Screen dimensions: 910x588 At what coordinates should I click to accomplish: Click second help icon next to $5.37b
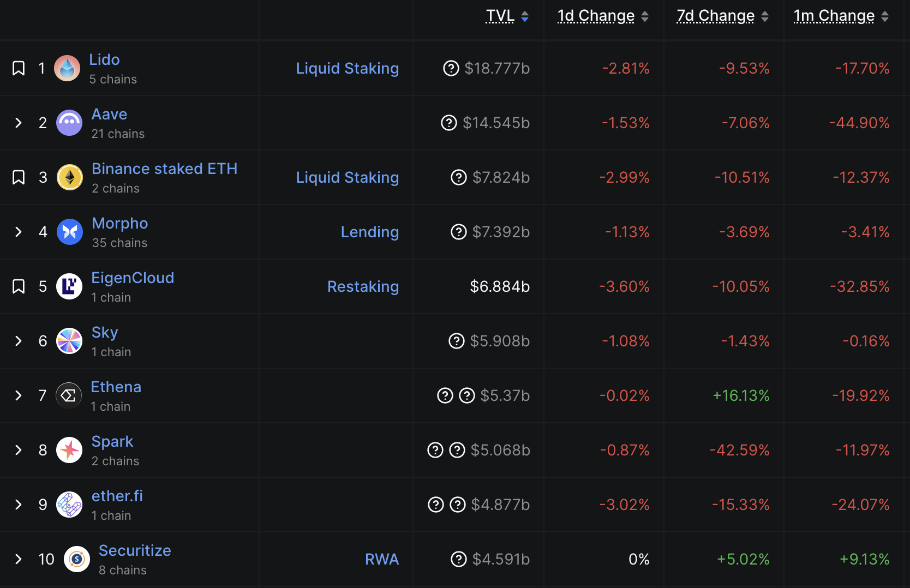(467, 395)
